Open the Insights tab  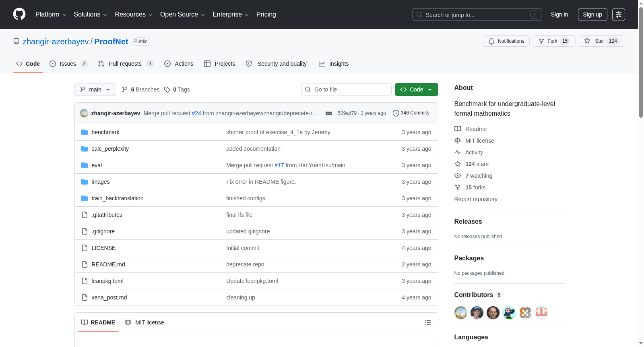pos(334,64)
